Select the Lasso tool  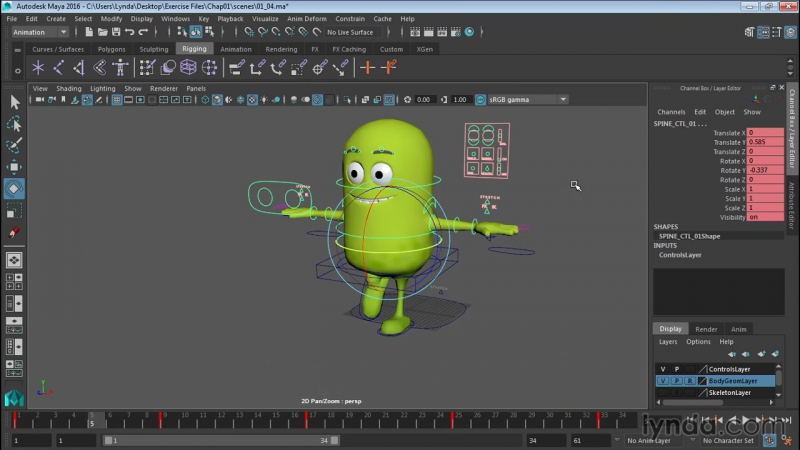tap(14, 124)
